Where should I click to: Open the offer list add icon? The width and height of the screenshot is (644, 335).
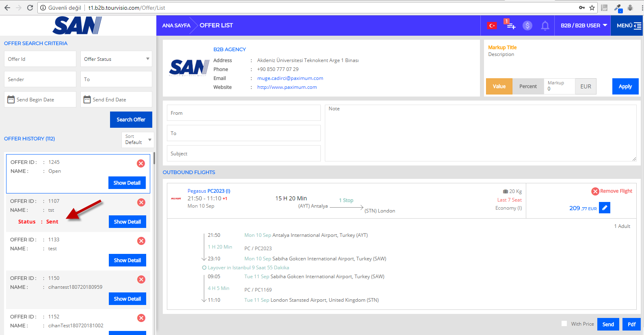pos(510,26)
